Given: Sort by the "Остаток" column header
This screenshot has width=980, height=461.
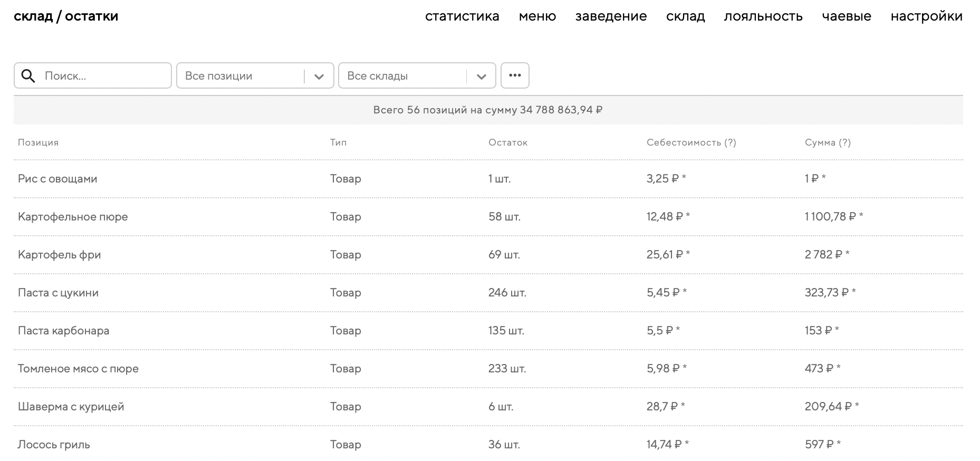Looking at the screenshot, I should (x=507, y=142).
